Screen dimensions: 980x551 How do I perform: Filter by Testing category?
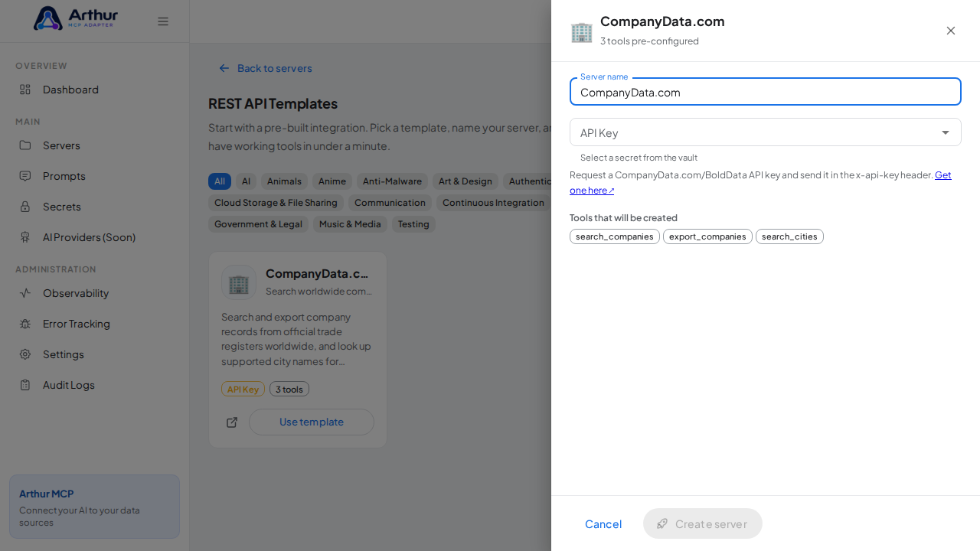click(x=413, y=224)
